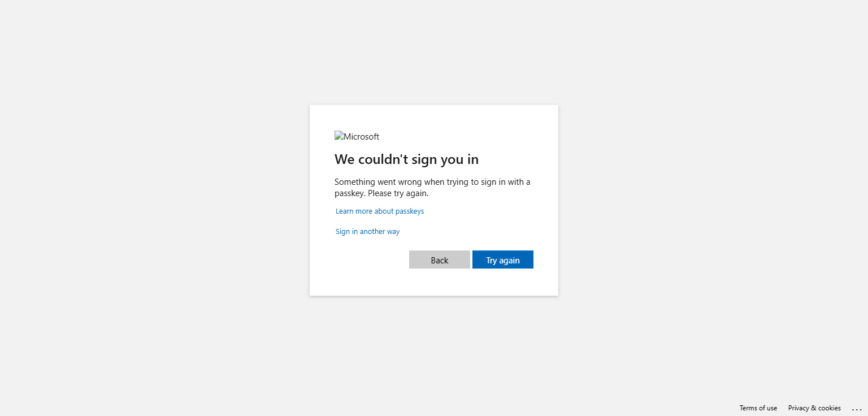View Privacy & cookies page

click(x=814, y=408)
